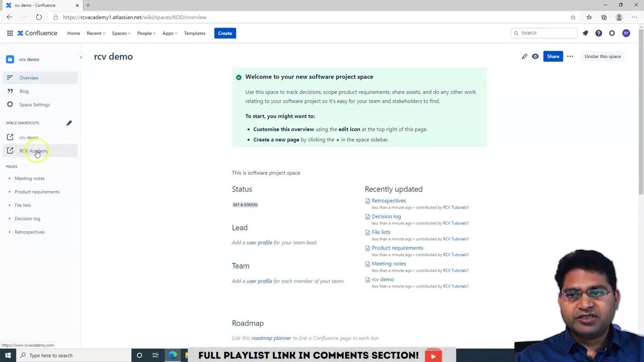Open Product requirements in Recently updated
This screenshot has height=362, width=644.
point(397,248)
